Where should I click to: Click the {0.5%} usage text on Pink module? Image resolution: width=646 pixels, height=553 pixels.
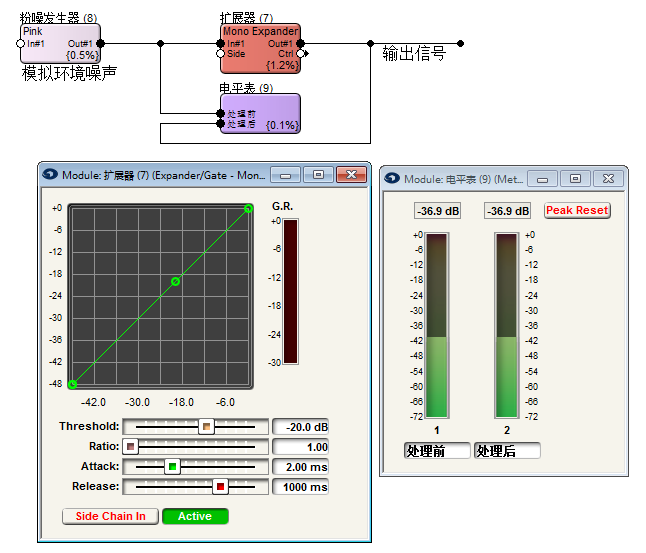pyautogui.click(x=82, y=55)
